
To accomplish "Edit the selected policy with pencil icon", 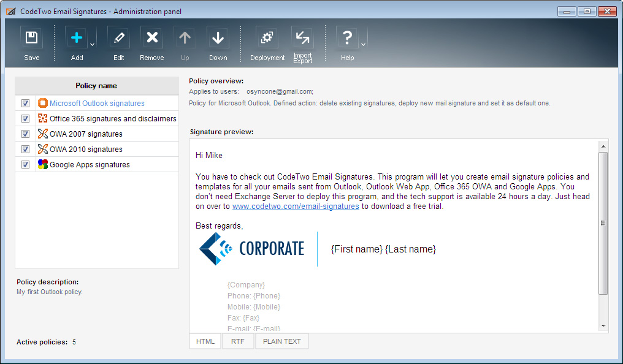I will pos(118,38).
